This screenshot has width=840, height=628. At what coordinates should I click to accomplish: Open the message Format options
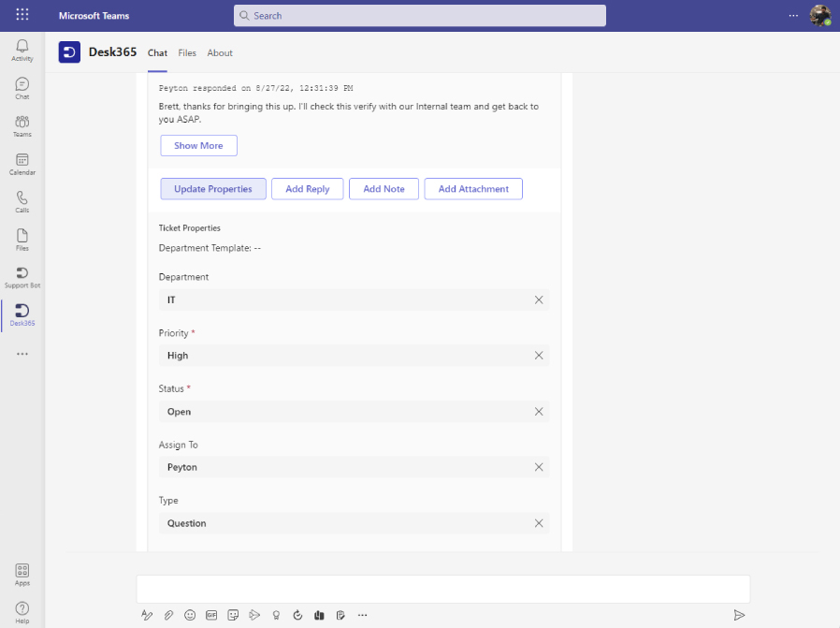click(x=147, y=615)
